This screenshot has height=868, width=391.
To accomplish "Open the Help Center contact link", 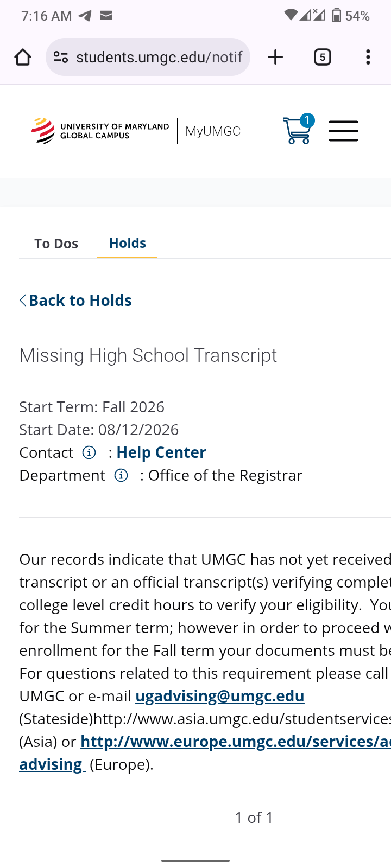I will [161, 452].
